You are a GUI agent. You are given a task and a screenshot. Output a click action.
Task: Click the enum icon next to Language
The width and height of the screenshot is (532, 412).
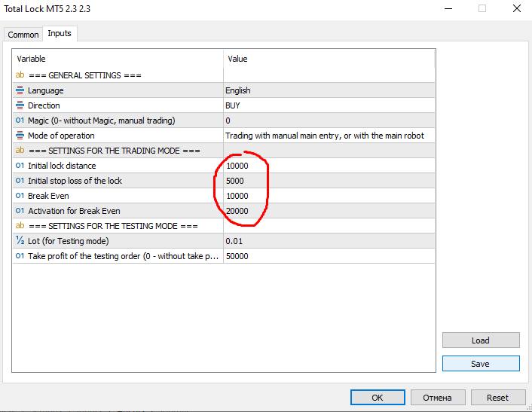click(20, 90)
